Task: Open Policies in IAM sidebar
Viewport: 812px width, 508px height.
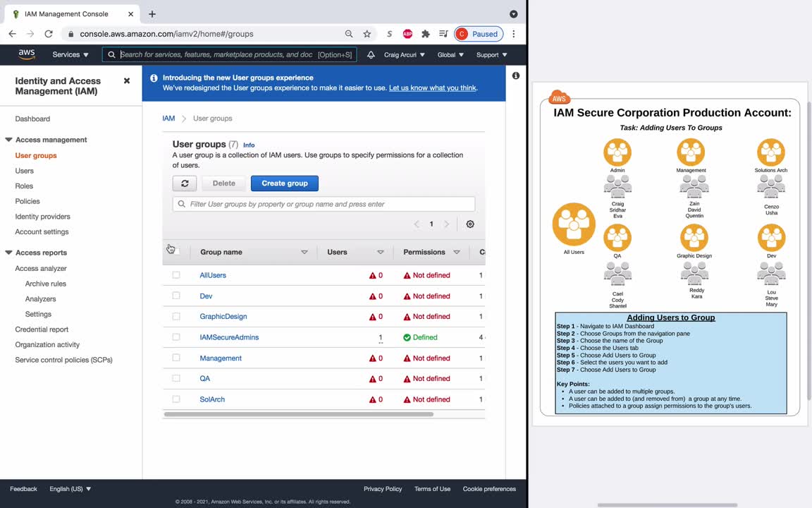Action: coord(27,201)
